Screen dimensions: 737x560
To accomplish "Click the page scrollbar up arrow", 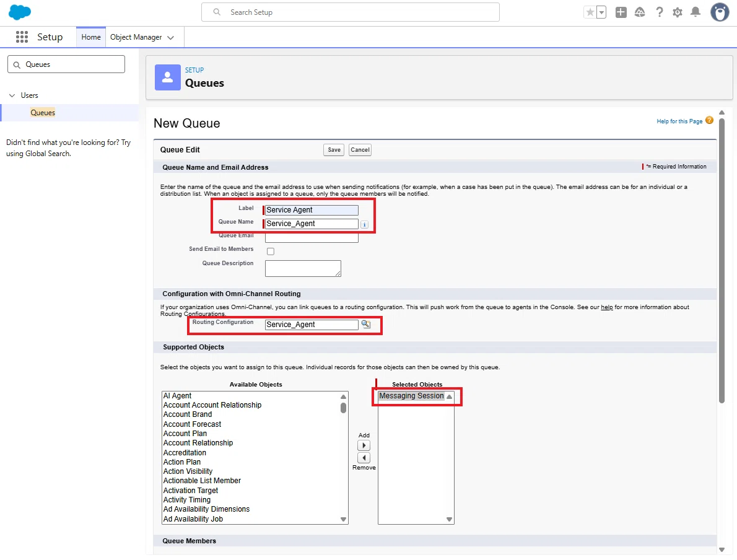I will [722, 113].
